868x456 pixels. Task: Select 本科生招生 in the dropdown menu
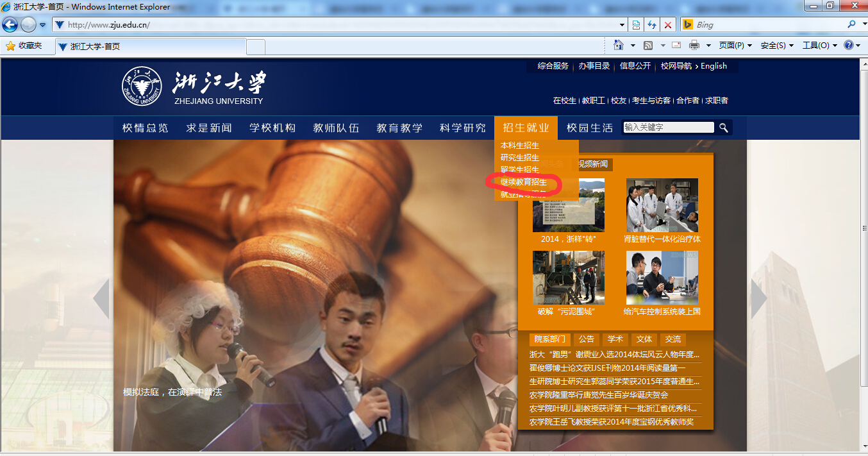pos(520,146)
